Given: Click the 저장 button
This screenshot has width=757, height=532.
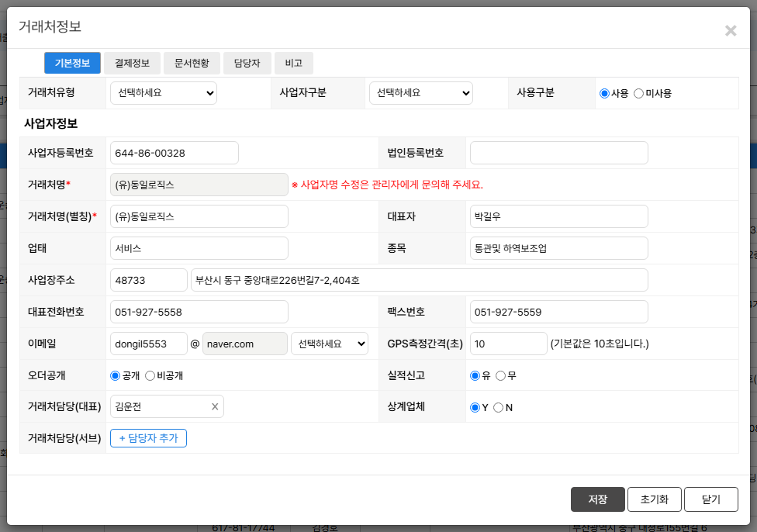Looking at the screenshot, I should pyautogui.click(x=598, y=499).
